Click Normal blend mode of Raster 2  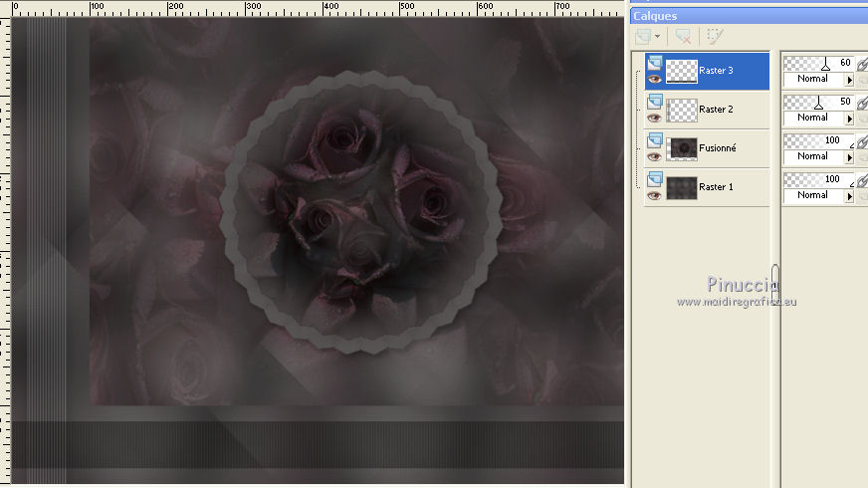coord(812,118)
